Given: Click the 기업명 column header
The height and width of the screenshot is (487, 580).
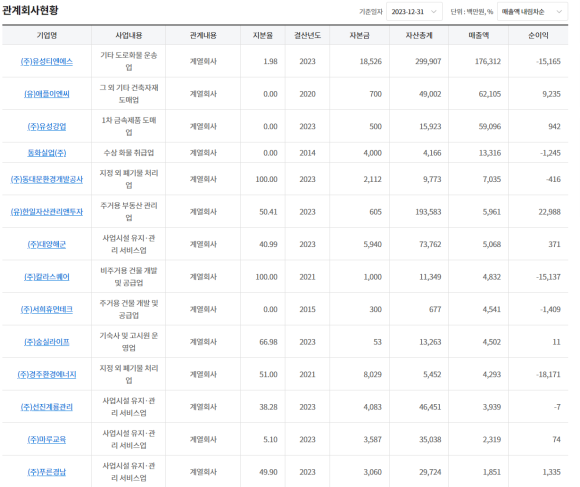Looking at the screenshot, I should tap(47, 35).
